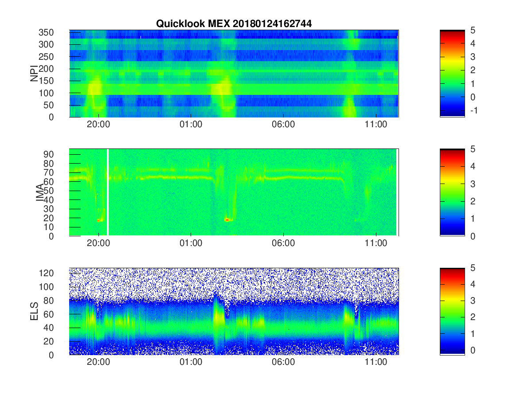Viewport: 532px width, 399px height.
Task: Click the red hotspot near 03:00 in the IMA plot
Action: [x=227, y=219]
